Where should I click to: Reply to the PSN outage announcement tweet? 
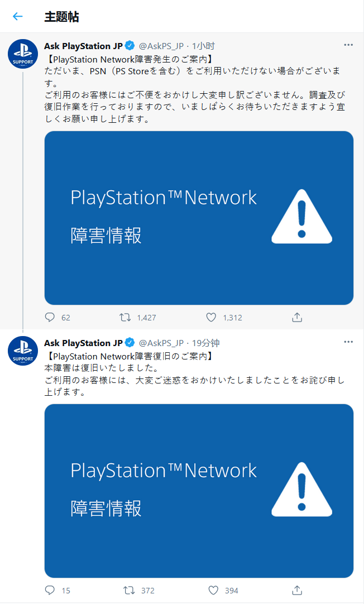click(x=50, y=317)
